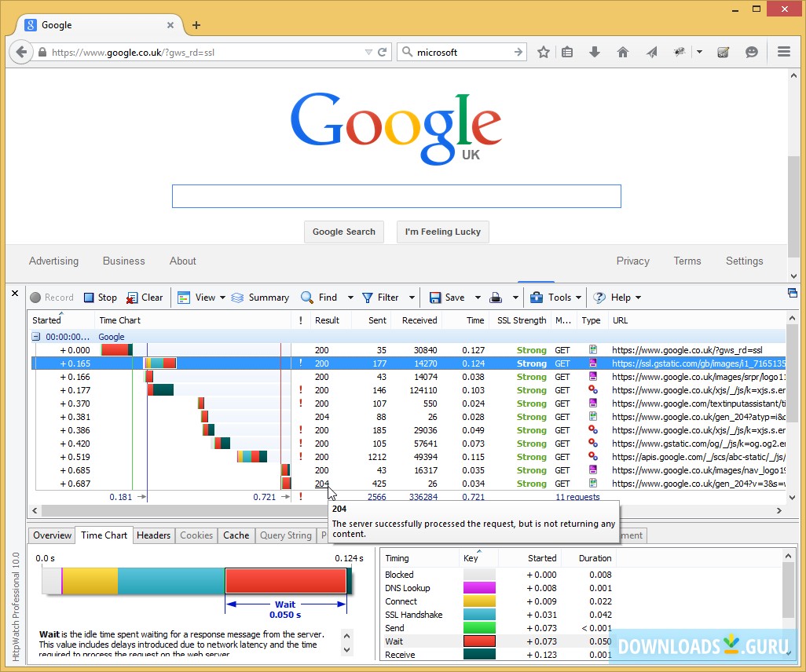Switch to the Headers tab
This screenshot has width=806, height=672.
click(153, 535)
